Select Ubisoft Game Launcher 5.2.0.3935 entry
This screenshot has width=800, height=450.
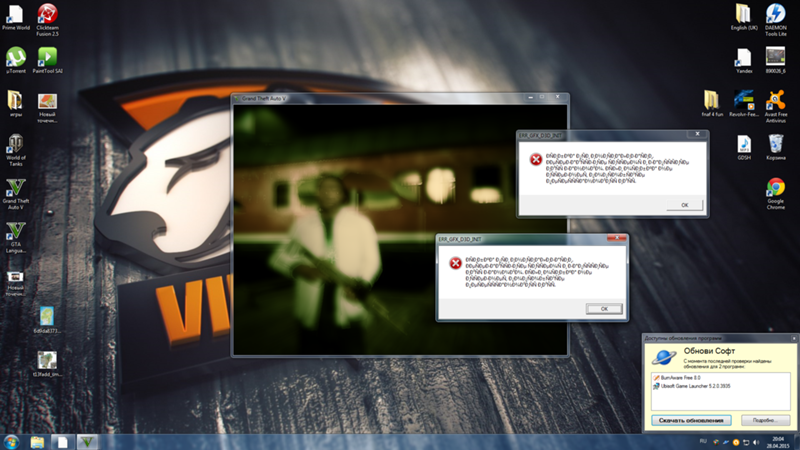(692, 386)
